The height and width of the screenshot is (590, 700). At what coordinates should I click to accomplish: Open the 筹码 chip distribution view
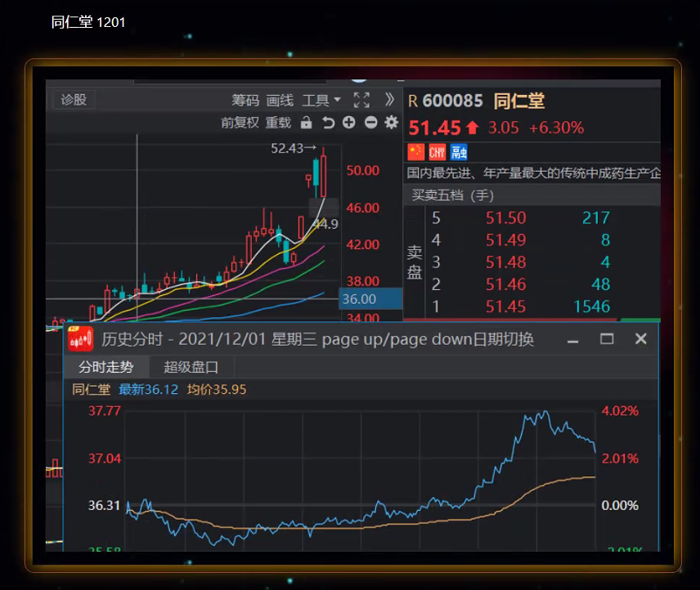245,101
